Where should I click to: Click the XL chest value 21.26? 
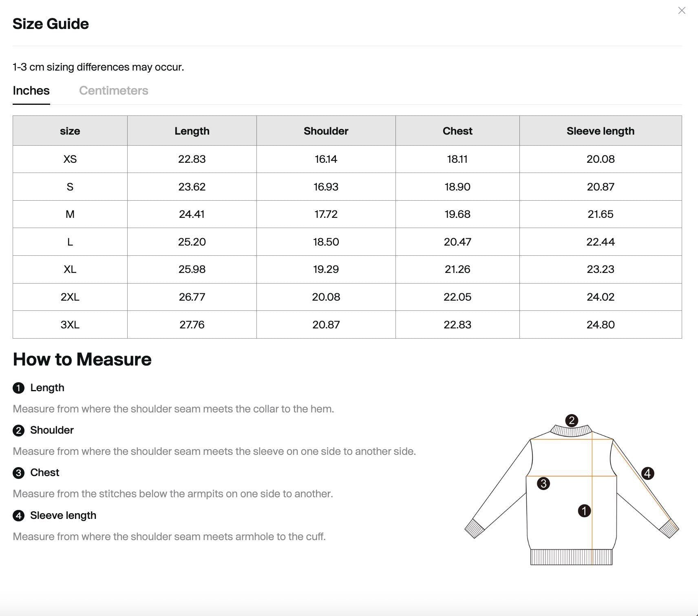[x=457, y=269]
